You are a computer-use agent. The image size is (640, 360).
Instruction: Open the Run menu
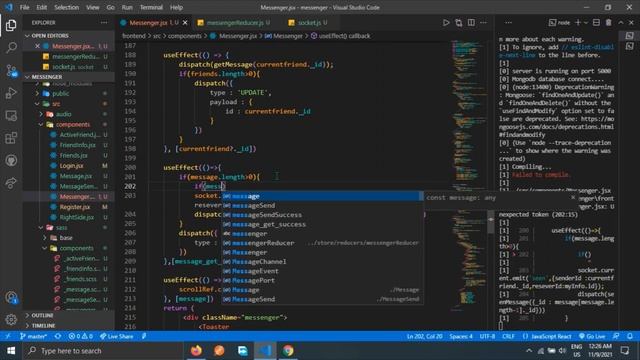click(127, 7)
